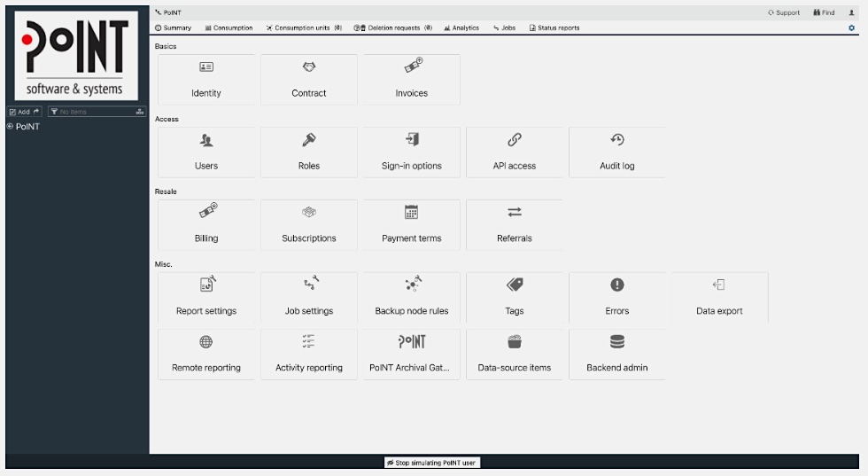Open the Activity reporting tile
The height and width of the screenshot is (476, 868).
tap(309, 354)
